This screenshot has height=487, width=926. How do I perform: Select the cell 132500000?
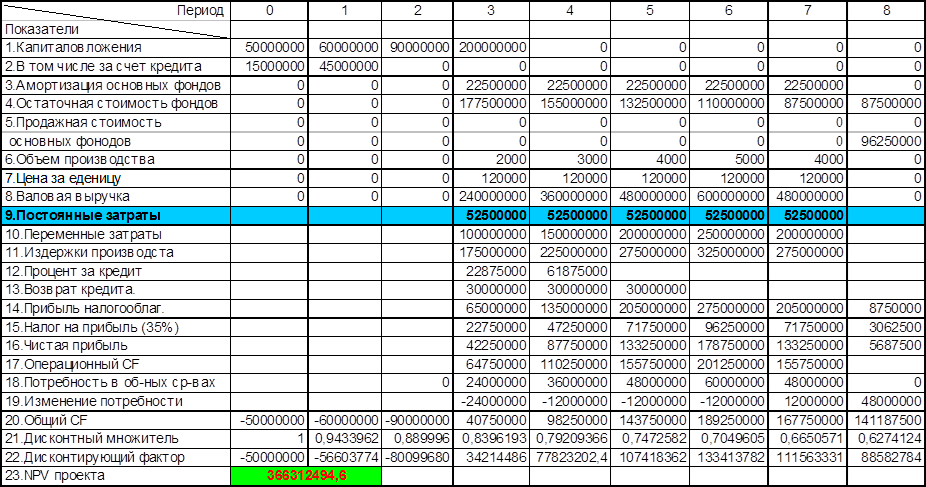tap(652, 103)
